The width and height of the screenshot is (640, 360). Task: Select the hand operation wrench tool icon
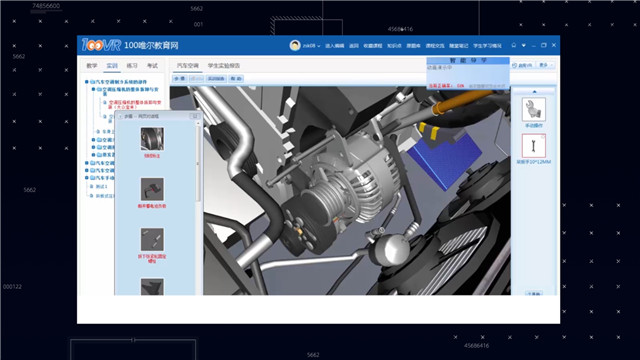click(533, 109)
